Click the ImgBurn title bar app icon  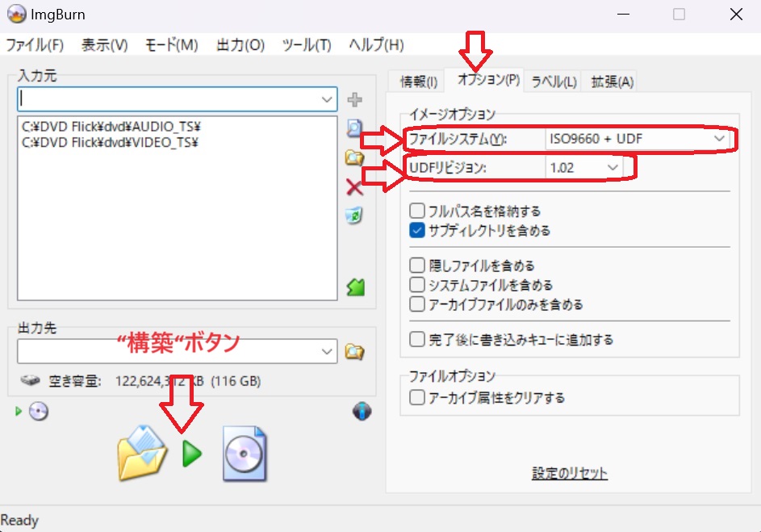16,14
